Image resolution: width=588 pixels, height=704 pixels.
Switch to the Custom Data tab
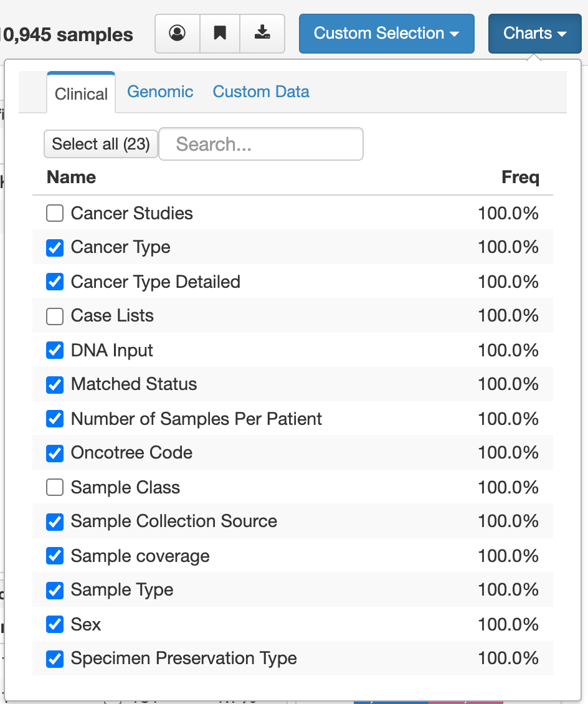pyautogui.click(x=261, y=92)
